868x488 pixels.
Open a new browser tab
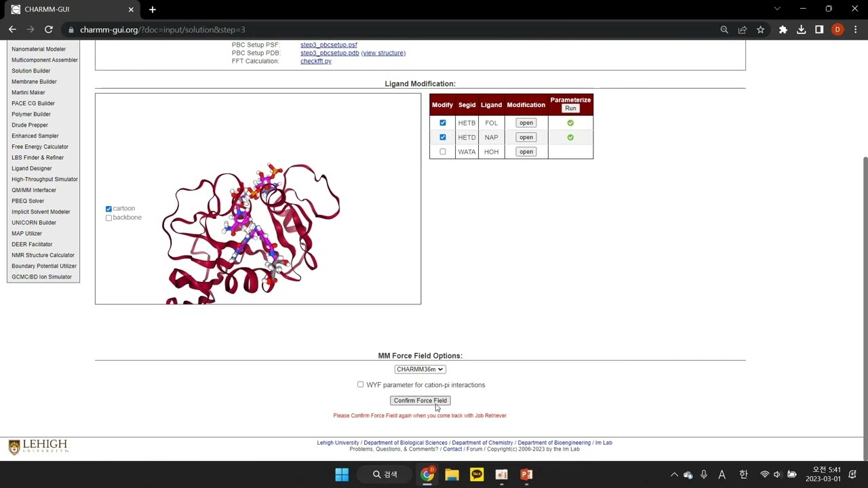153,9
